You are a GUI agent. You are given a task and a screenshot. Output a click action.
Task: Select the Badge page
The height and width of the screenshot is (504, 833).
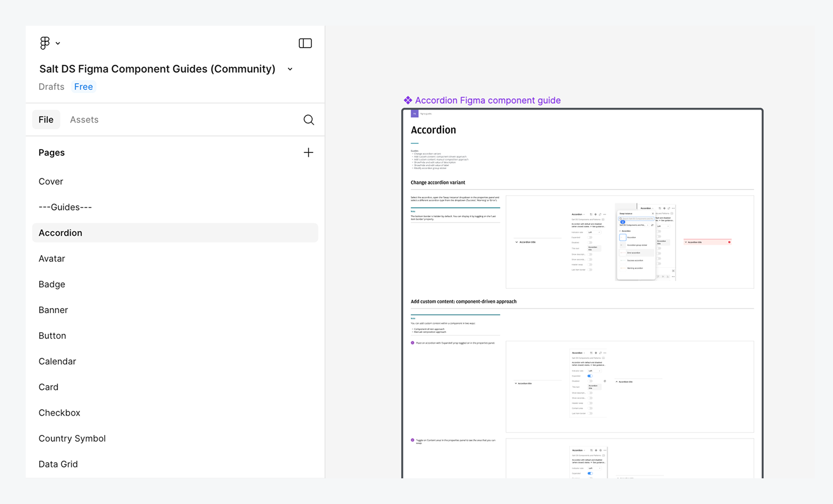pyautogui.click(x=175, y=284)
